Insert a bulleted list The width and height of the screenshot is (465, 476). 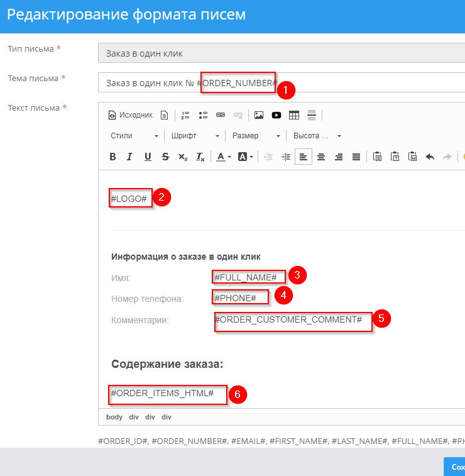[x=203, y=115]
